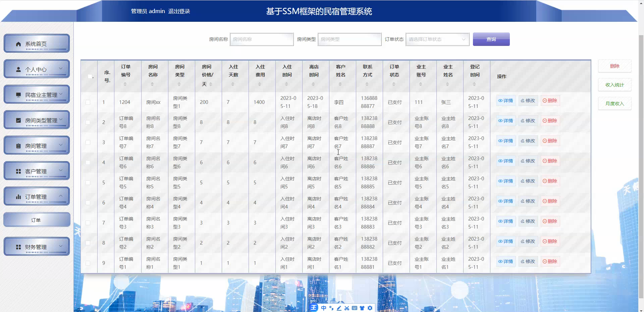Click the batch 删除 button on right side

point(614,66)
